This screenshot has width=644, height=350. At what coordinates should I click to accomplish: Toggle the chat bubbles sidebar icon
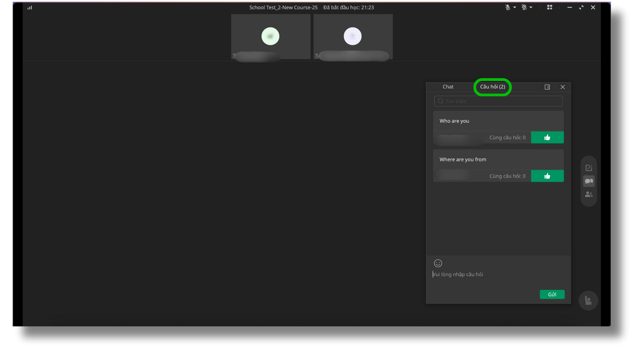point(589,181)
